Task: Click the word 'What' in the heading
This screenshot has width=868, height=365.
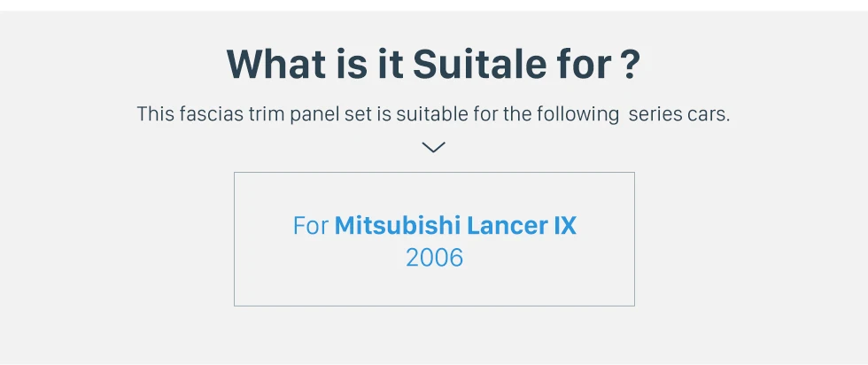Action: coord(276,65)
